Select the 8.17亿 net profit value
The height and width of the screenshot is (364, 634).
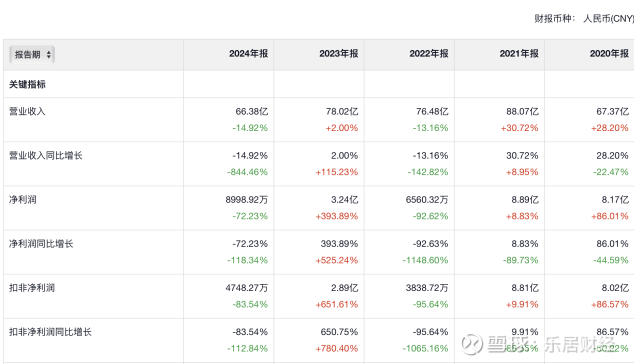coord(615,199)
